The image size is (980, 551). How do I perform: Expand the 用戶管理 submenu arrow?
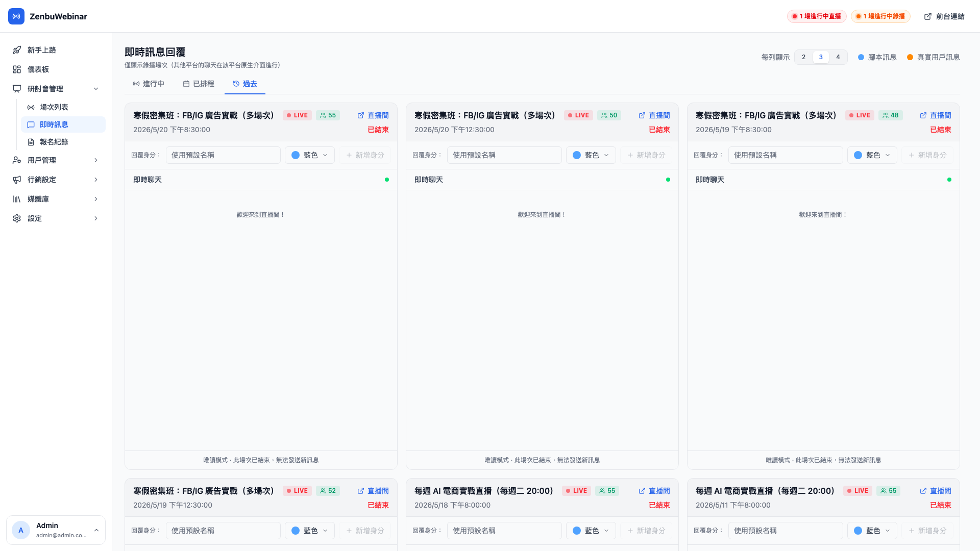(x=96, y=160)
